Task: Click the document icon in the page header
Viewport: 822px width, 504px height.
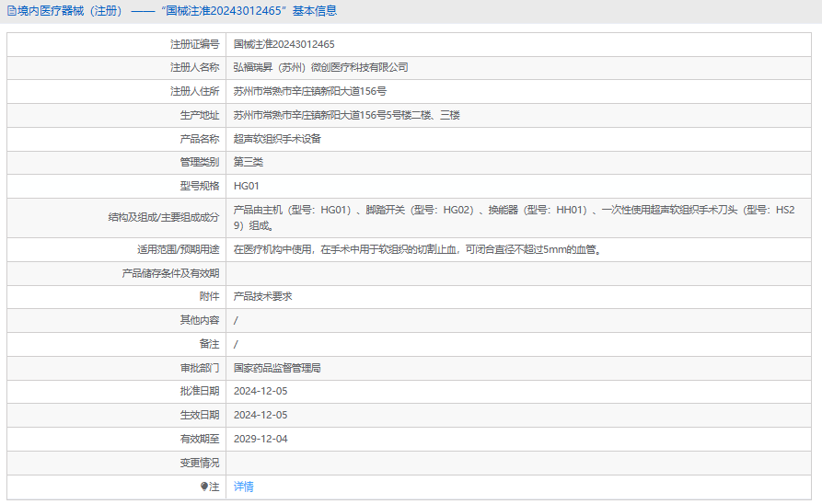Action: pyautogui.click(x=12, y=11)
